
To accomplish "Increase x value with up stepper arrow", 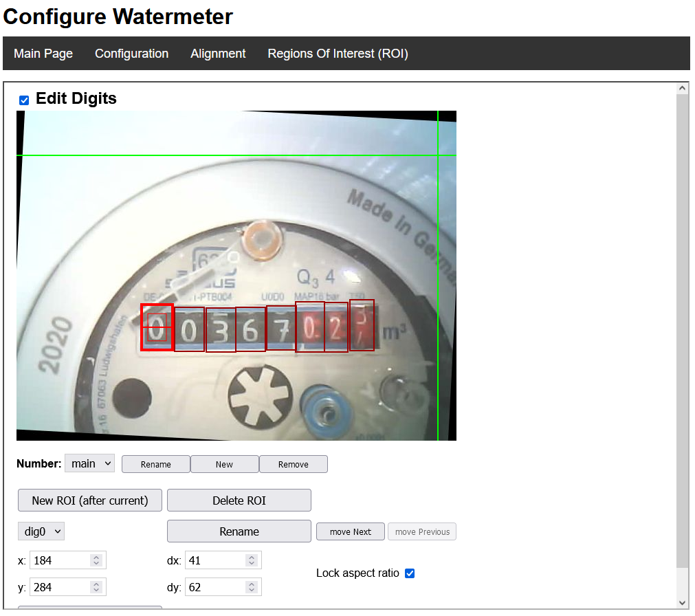I will 96,558.
